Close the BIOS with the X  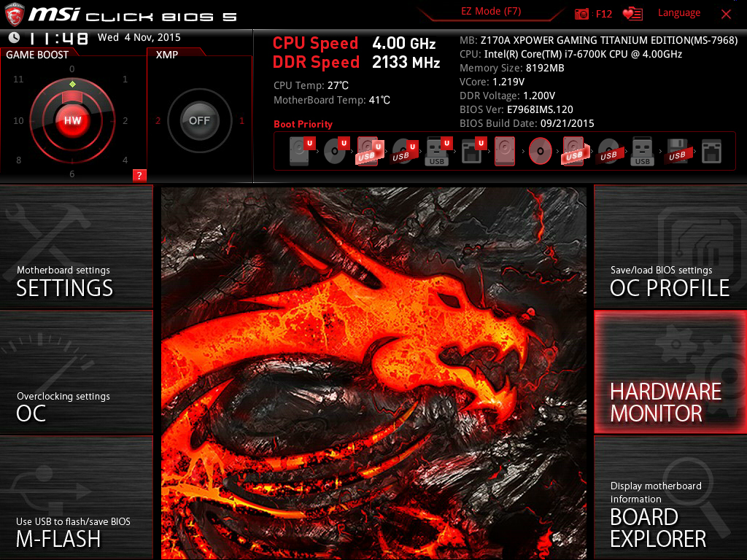point(726,15)
